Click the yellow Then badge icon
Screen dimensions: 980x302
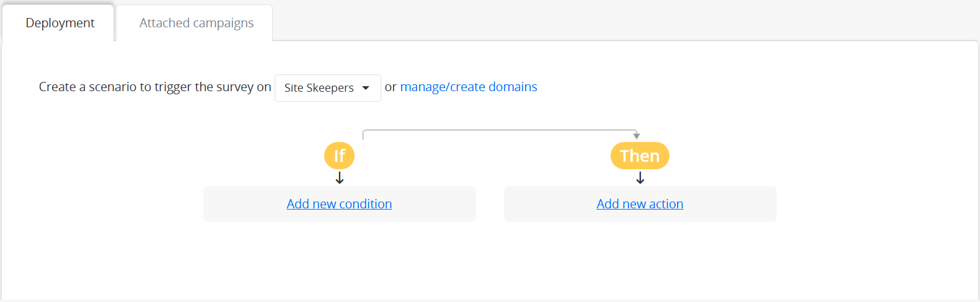[x=640, y=156]
